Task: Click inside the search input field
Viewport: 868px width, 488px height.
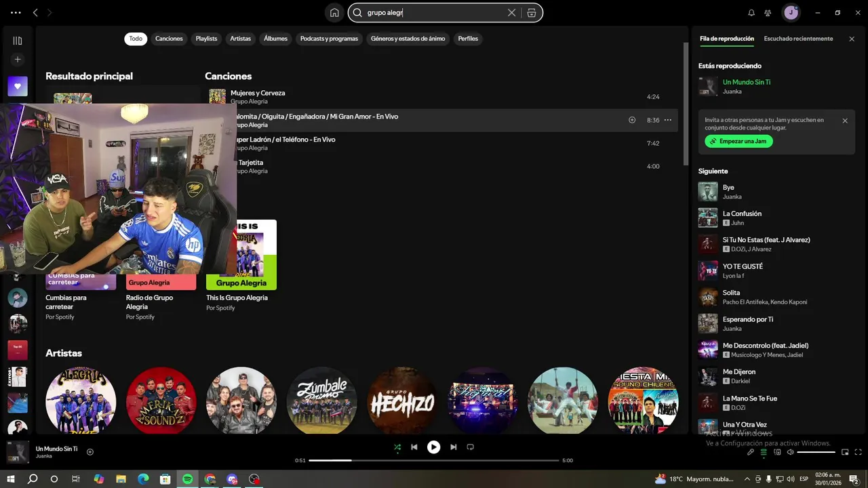Action: [x=434, y=13]
